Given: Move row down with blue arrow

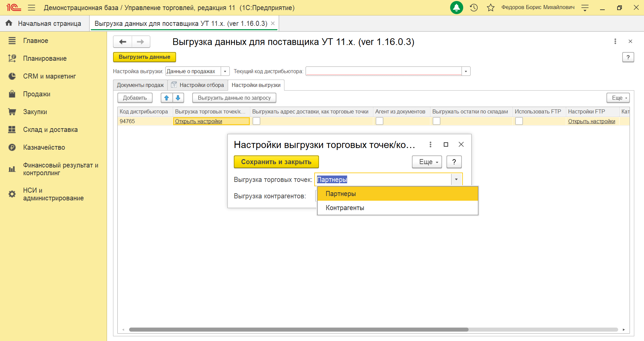Looking at the screenshot, I should [x=178, y=98].
